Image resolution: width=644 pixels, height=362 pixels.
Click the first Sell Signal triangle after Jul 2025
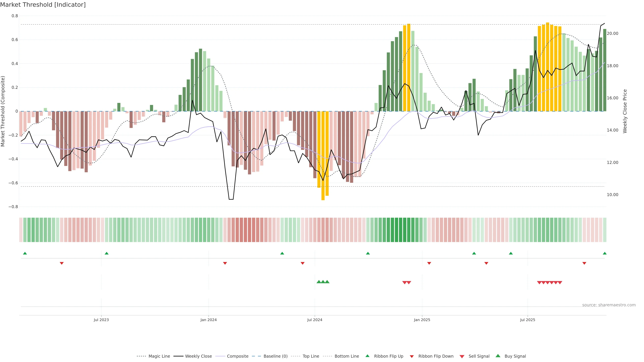coord(539,283)
